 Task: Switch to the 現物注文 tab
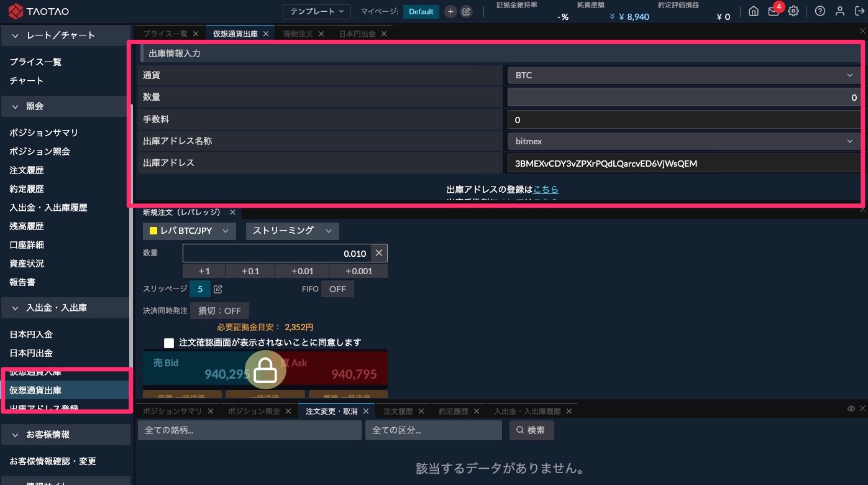coord(298,34)
